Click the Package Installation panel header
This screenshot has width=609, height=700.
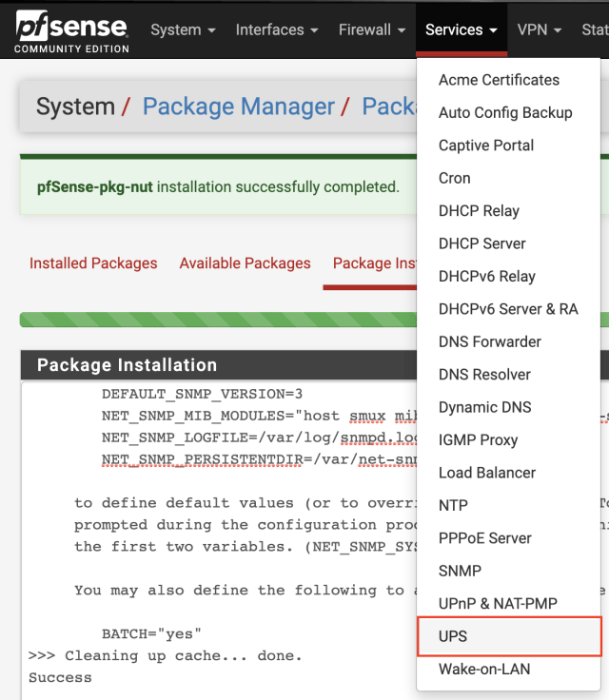coord(219,364)
